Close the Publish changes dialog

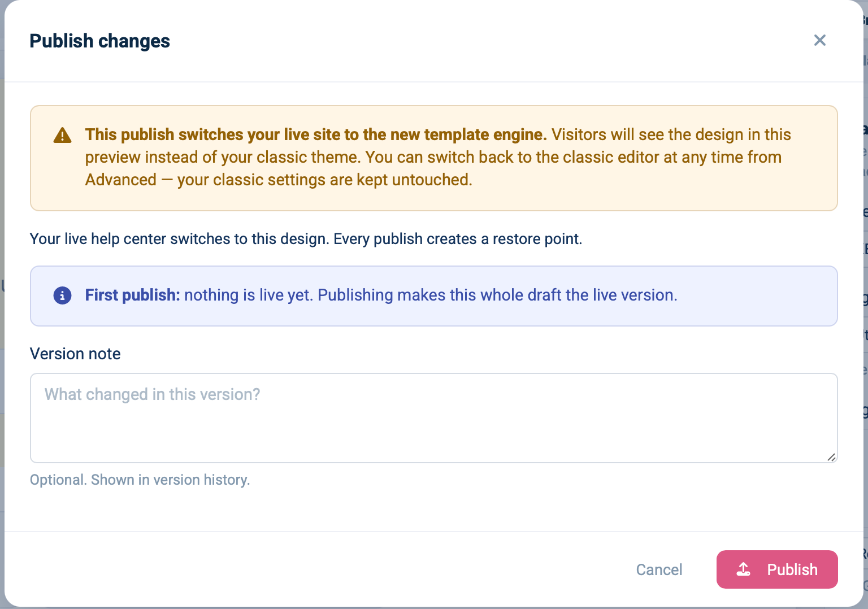819,40
